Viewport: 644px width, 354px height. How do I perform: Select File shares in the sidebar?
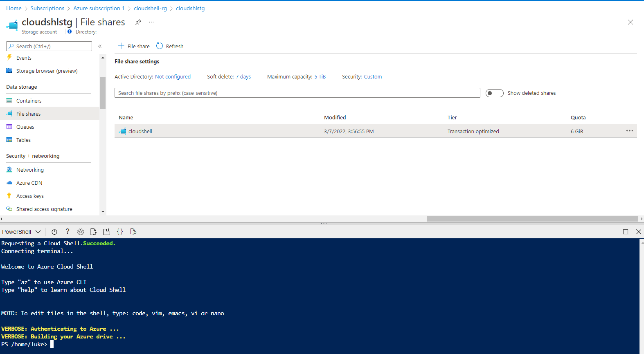coord(50,114)
